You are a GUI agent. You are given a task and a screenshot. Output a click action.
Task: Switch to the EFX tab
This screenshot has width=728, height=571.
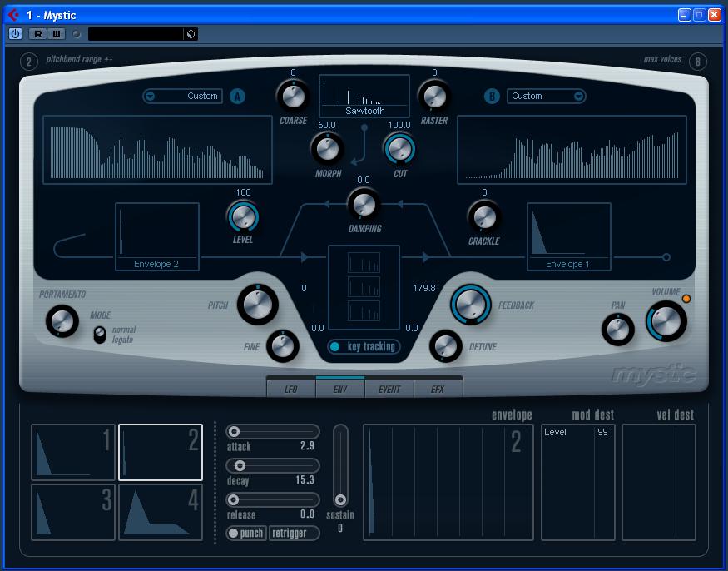438,389
